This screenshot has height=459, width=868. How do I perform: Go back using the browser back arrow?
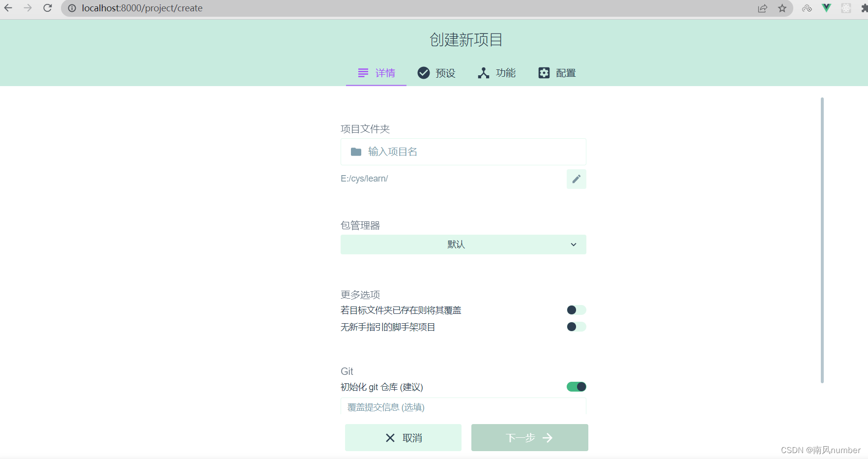tap(8, 8)
